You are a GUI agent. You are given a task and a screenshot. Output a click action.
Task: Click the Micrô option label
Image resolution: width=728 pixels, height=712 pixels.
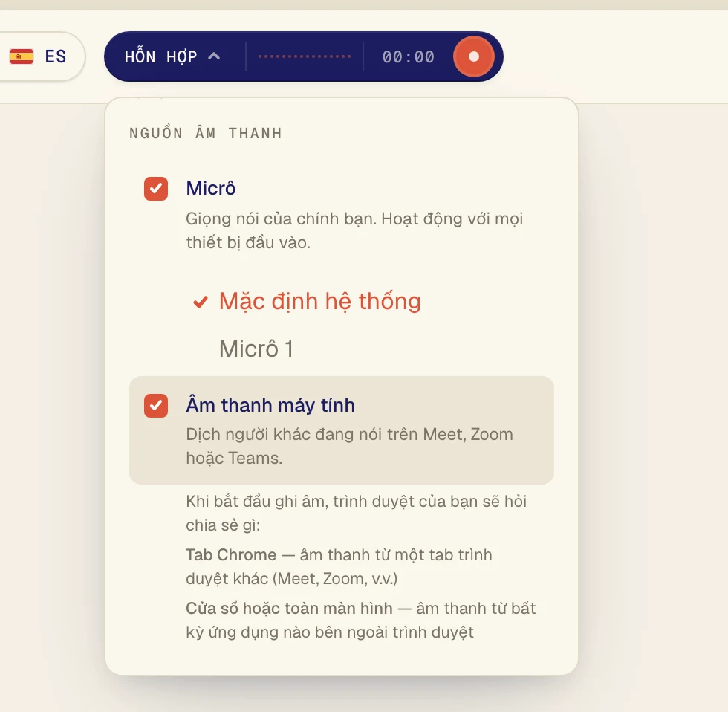click(211, 188)
